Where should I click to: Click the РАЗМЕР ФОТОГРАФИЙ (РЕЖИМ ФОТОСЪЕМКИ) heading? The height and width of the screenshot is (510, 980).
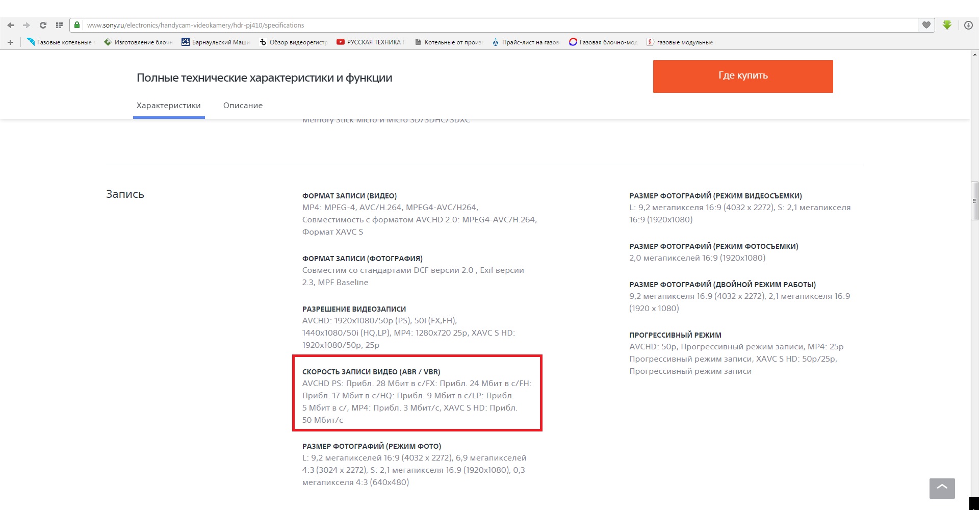pyautogui.click(x=714, y=246)
